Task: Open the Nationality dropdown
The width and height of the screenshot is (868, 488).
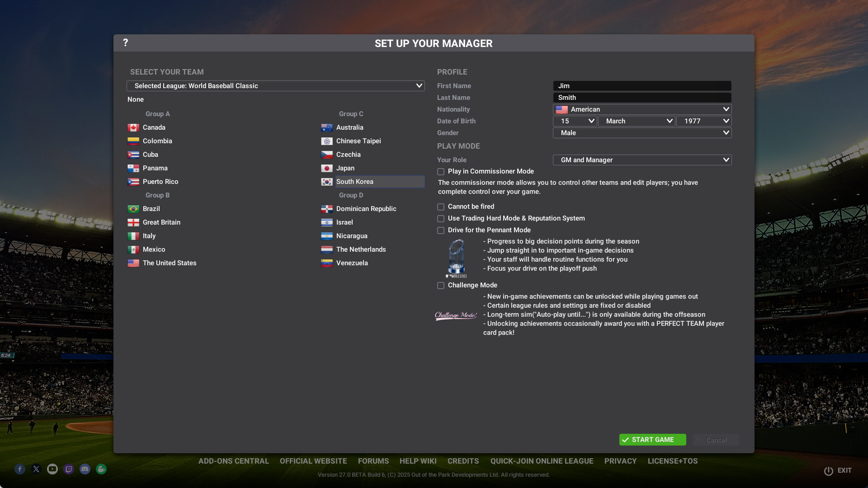Action: tap(642, 109)
